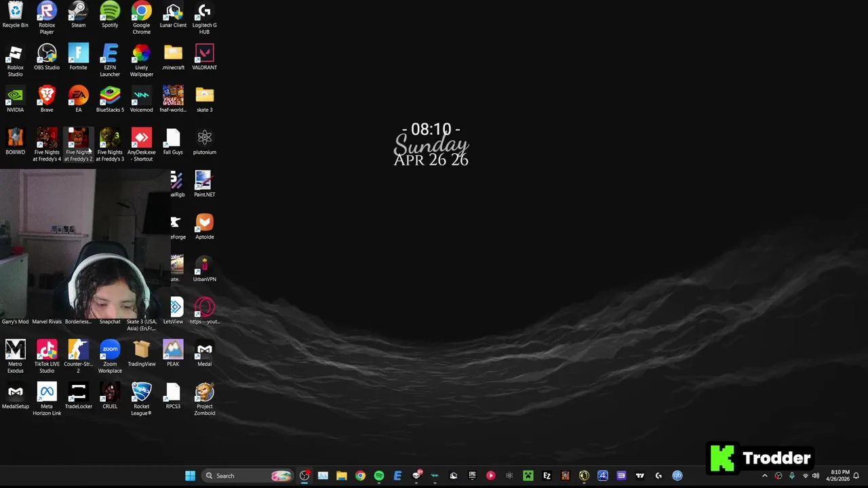The height and width of the screenshot is (488, 868).
Task: Click the VALORANT desktop shortcut
Action: click(204, 58)
